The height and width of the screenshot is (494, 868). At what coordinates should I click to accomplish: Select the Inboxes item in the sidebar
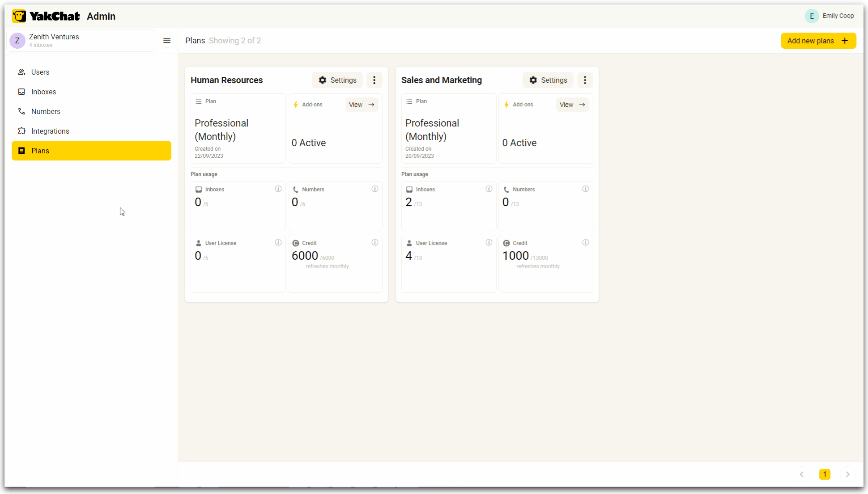click(43, 92)
